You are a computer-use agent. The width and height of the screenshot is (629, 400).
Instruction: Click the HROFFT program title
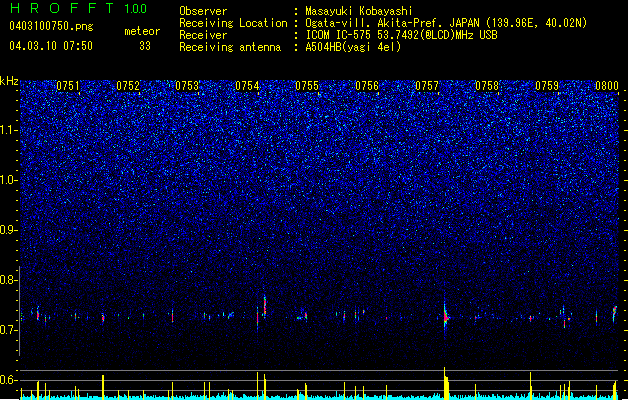(62, 8)
